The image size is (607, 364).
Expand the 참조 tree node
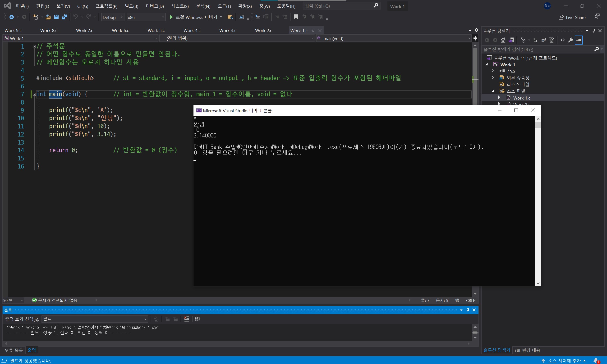click(x=493, y=71)
